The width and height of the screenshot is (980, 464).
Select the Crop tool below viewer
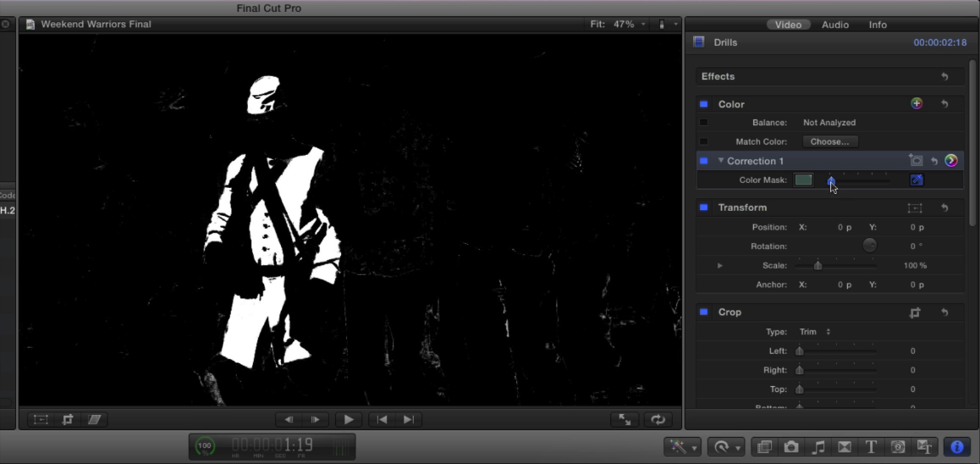(x=68, y=420)
